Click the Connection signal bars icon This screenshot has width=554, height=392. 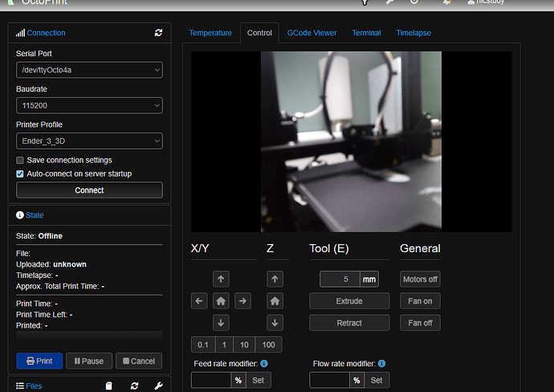tap(20, 33)
